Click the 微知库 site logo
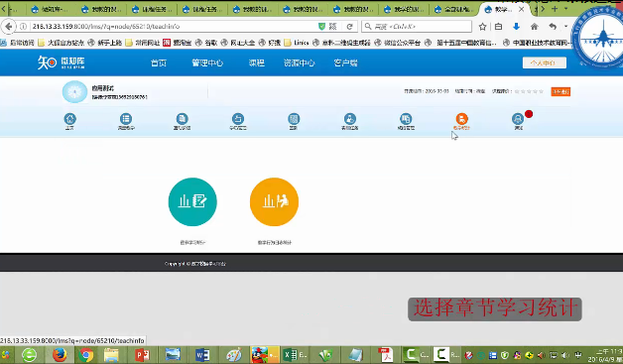The width and height of the screenshot is (623, 364). (62, 62)
